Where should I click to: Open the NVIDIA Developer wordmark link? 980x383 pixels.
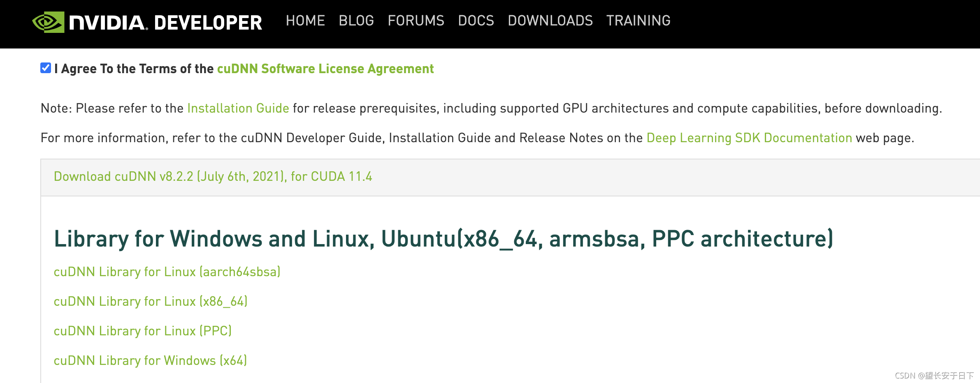pos(165,23)
